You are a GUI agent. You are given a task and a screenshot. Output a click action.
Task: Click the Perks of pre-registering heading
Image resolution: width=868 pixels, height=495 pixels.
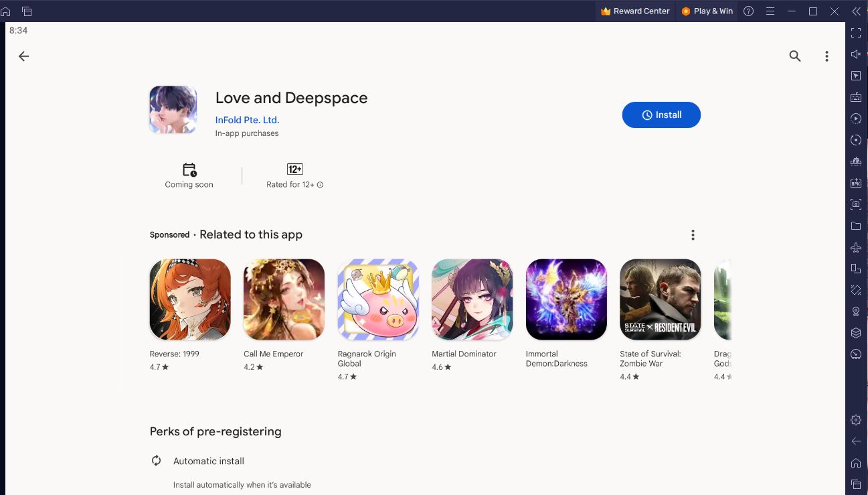[x=215, y=432]
